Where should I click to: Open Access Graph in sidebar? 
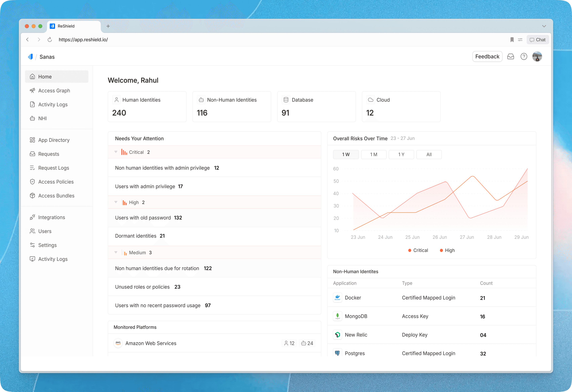coord(54,90)
